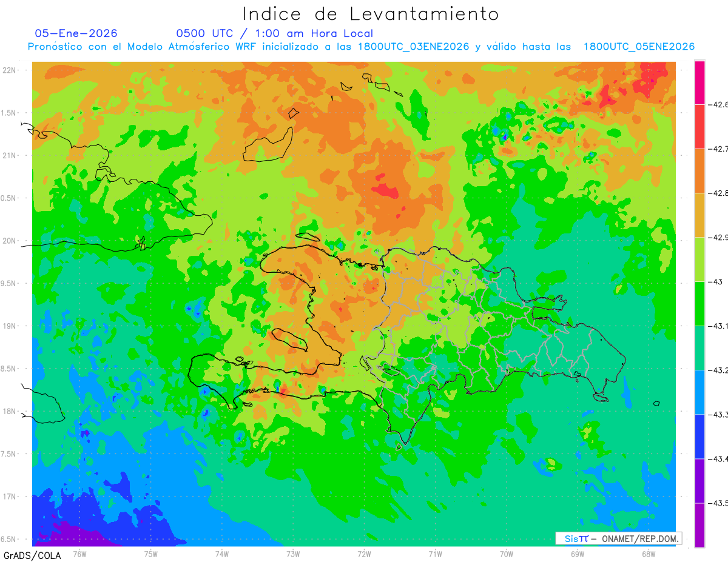The height and width of the screenshot is (562, 728).
Task: Select the red swatch between -42.6 and -42.7
Action: (699, 126)
